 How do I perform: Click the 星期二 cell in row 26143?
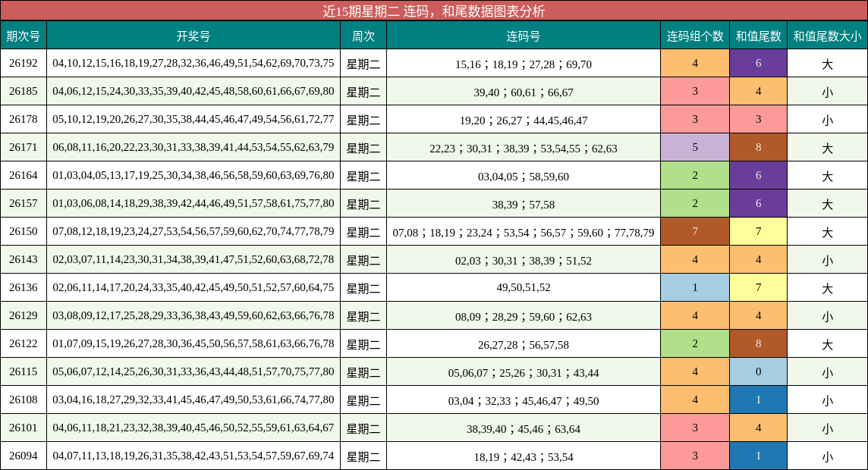point(363,261)
